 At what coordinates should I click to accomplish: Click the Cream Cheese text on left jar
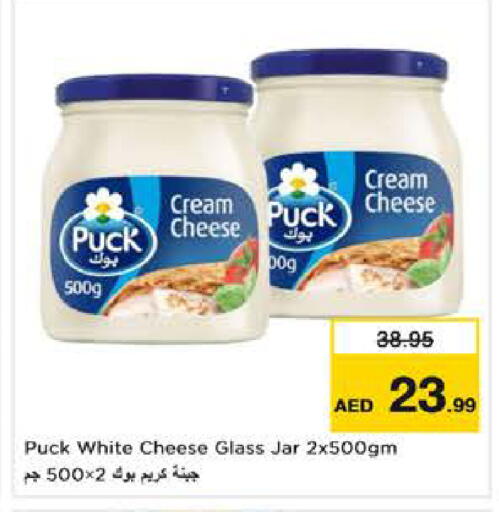205,217
